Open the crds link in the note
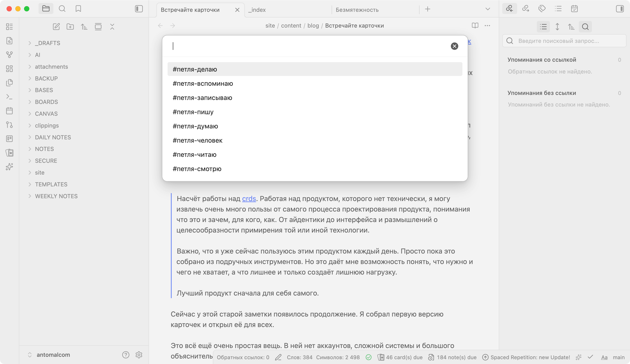Image resolution: width=630 pixels, height=364 pixels. click(x=249, y=198)
